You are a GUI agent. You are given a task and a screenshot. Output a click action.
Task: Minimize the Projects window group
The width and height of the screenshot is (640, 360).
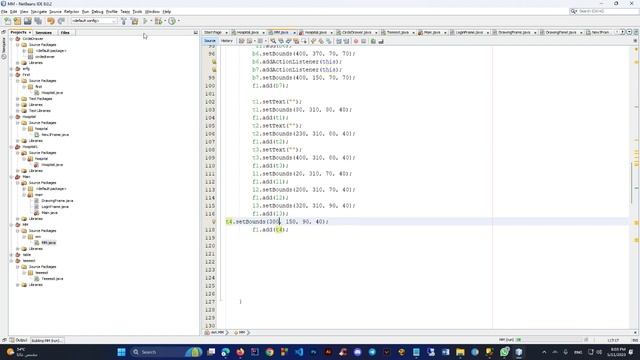tap(196, 32)
